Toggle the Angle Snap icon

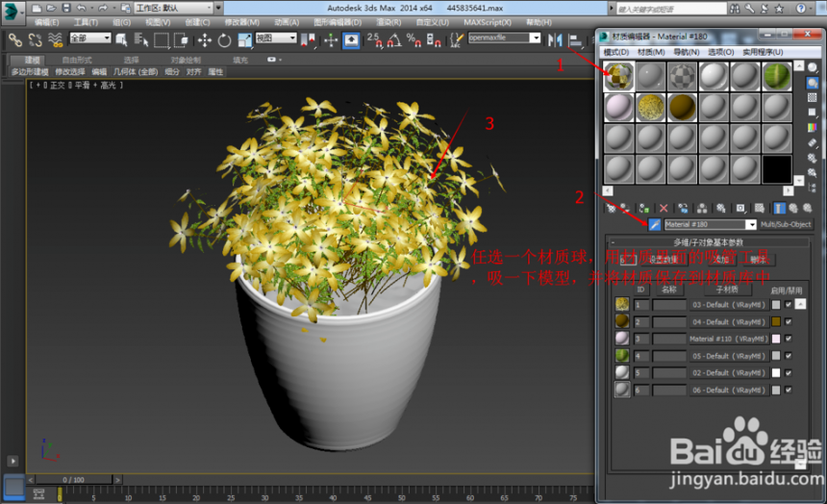click(x=394, y=40)
